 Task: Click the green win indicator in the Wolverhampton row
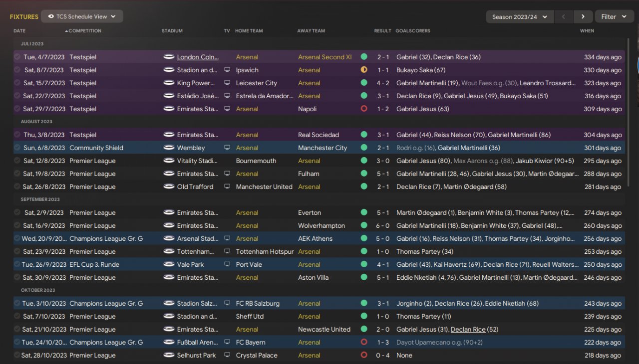[x=364, y=225]
